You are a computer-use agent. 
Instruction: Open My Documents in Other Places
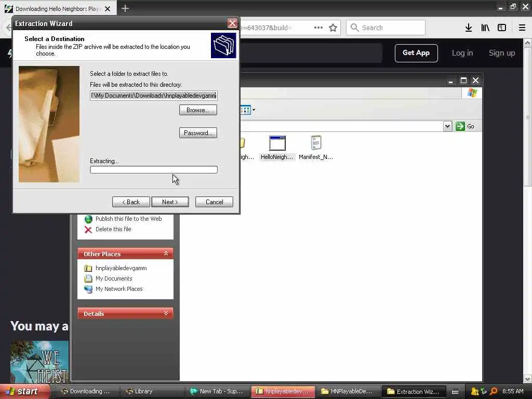pos(114,278)
